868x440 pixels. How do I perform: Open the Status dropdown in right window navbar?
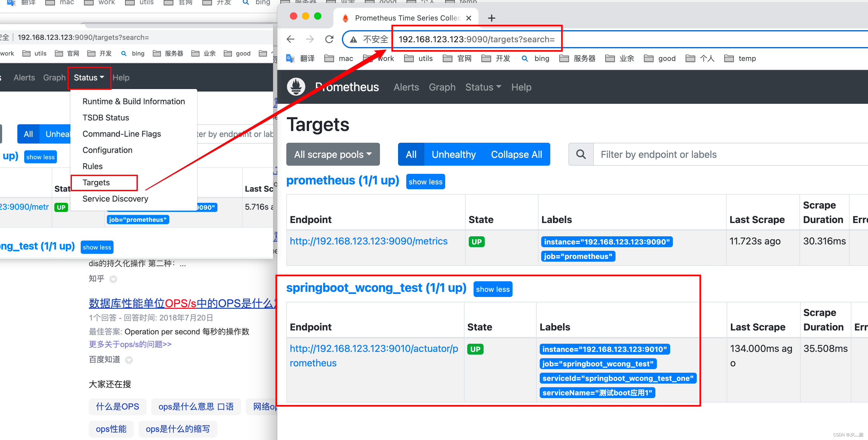click(x=483, y=87)
